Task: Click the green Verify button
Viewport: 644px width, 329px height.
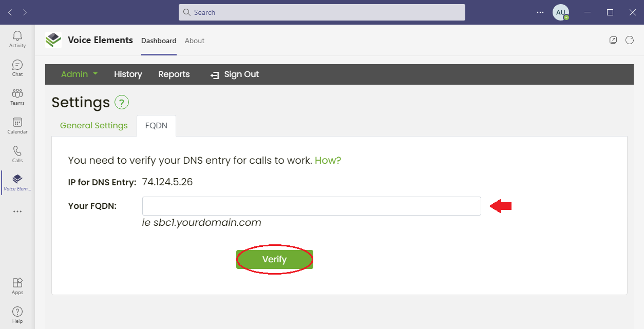Action: [x=275, y=259]
